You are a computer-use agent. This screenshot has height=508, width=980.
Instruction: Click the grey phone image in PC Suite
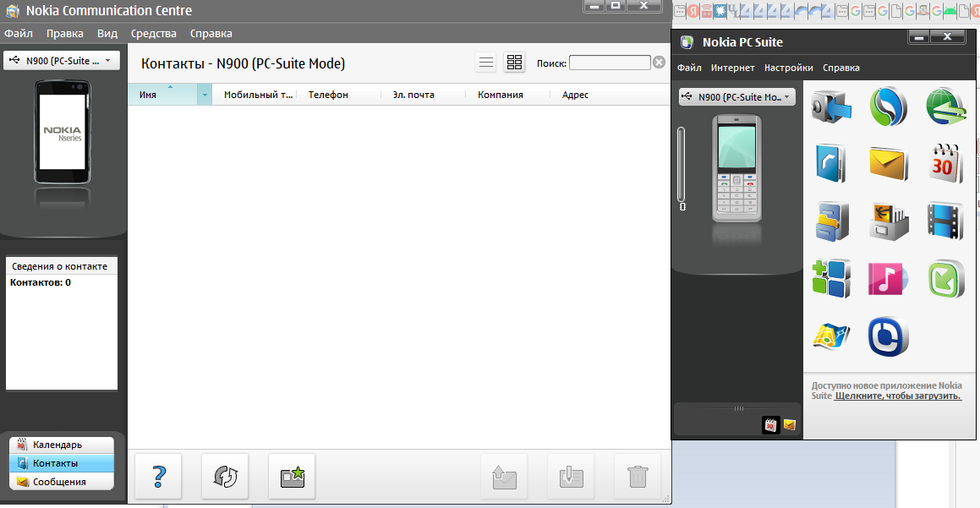[x=736, y=169]
